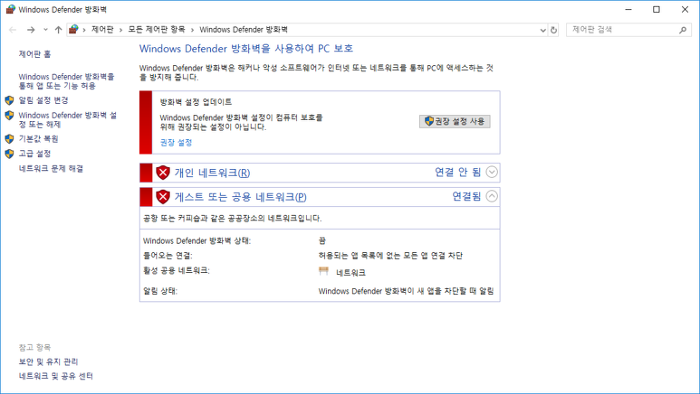The image size is (700, 394).
Task: Refresh the control panel page
Action: pos(554,30)
